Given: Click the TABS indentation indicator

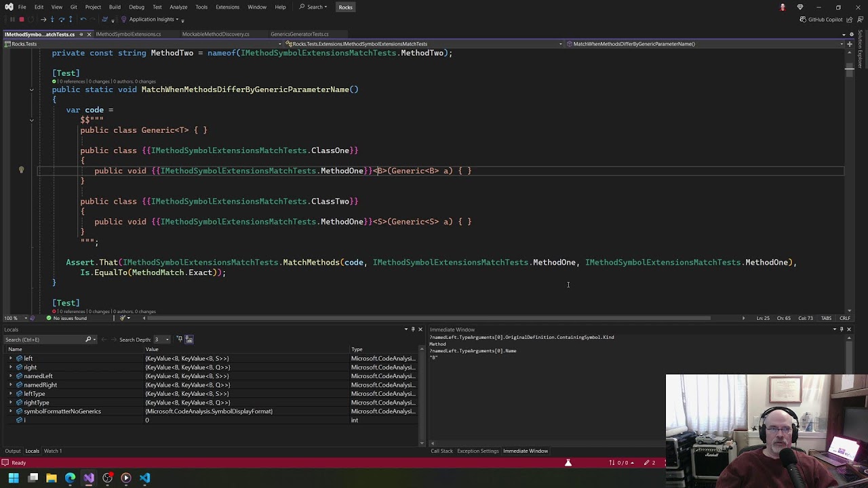Looking at the screenshot, I should coord(826,318).
